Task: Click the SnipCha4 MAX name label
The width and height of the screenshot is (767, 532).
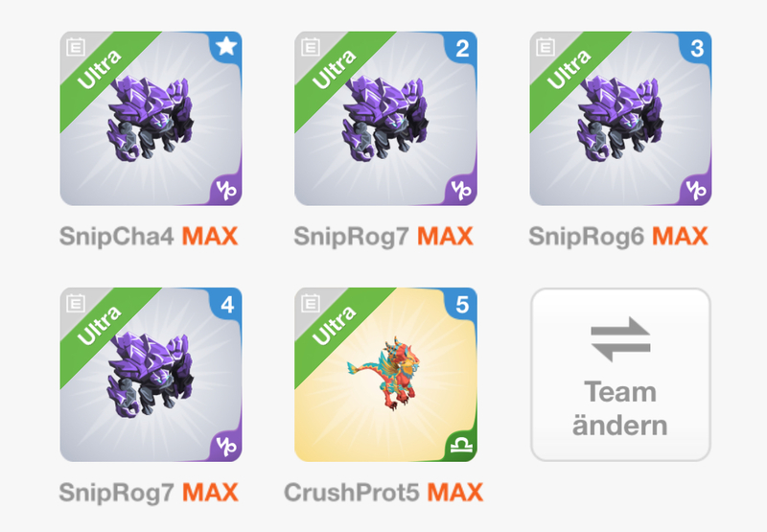Action: tap(149, 236)
